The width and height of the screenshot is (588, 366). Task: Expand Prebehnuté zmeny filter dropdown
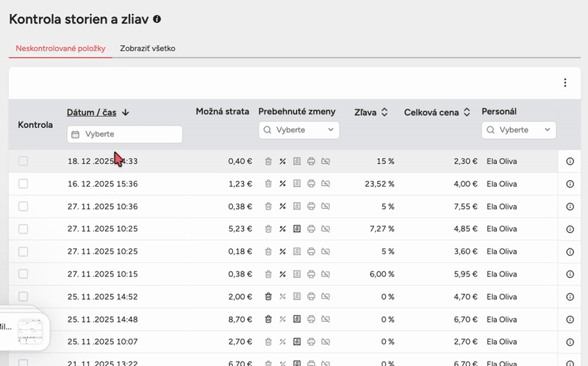click(298, 130)
